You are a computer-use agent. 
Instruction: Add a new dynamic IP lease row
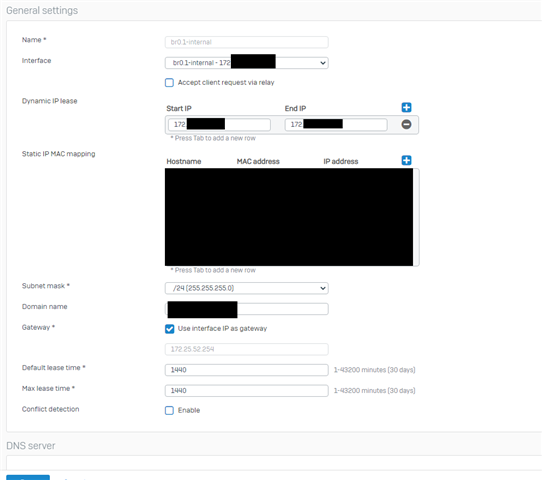(406, 107)
